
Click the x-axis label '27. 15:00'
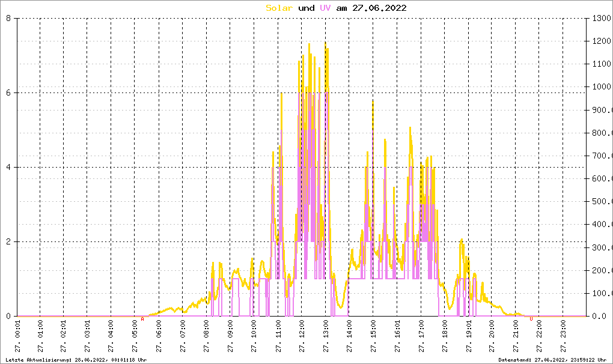(373, 336)
